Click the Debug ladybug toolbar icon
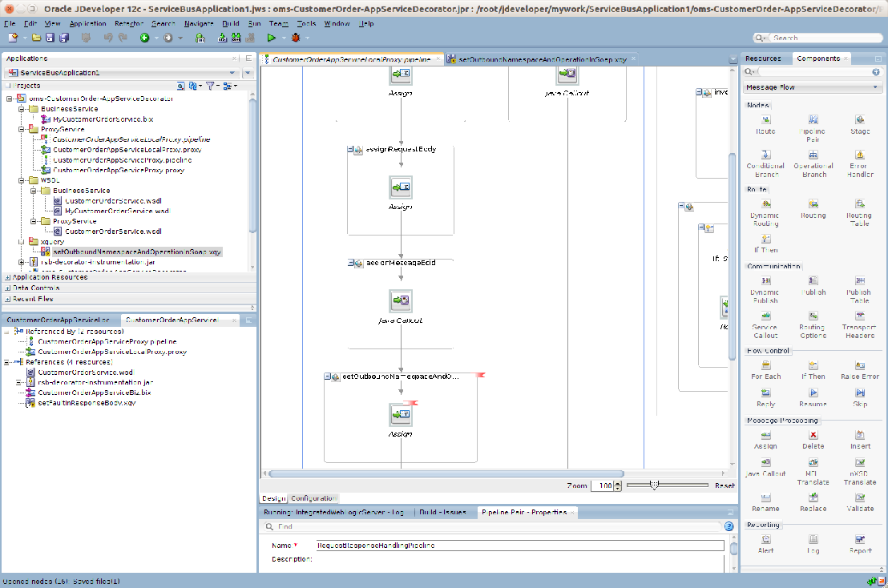Image resolution: width=888 pixels, height=588 pixels. pyautogui.click(x=296, y=38)
